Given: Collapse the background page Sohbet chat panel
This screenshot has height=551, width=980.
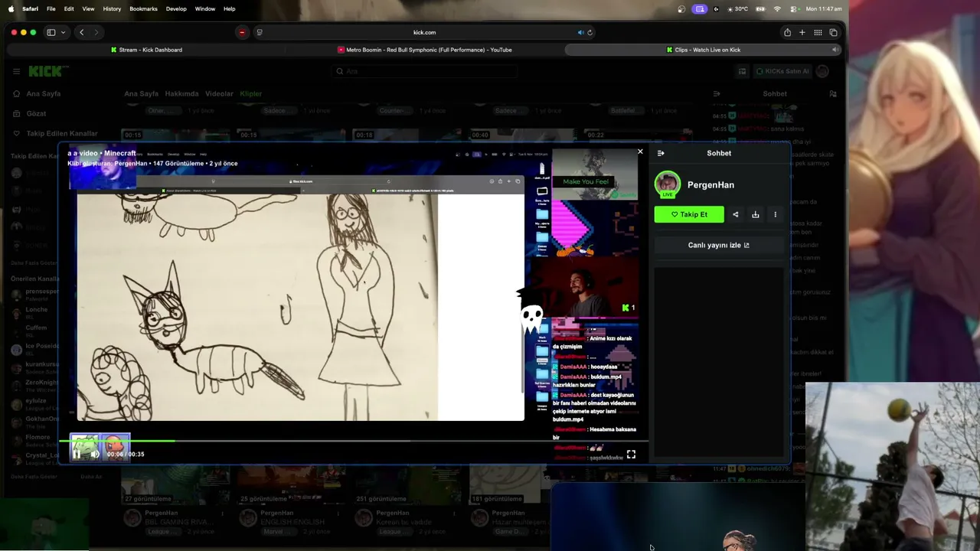Looking at the screenshot, I should tap(717, 93).
